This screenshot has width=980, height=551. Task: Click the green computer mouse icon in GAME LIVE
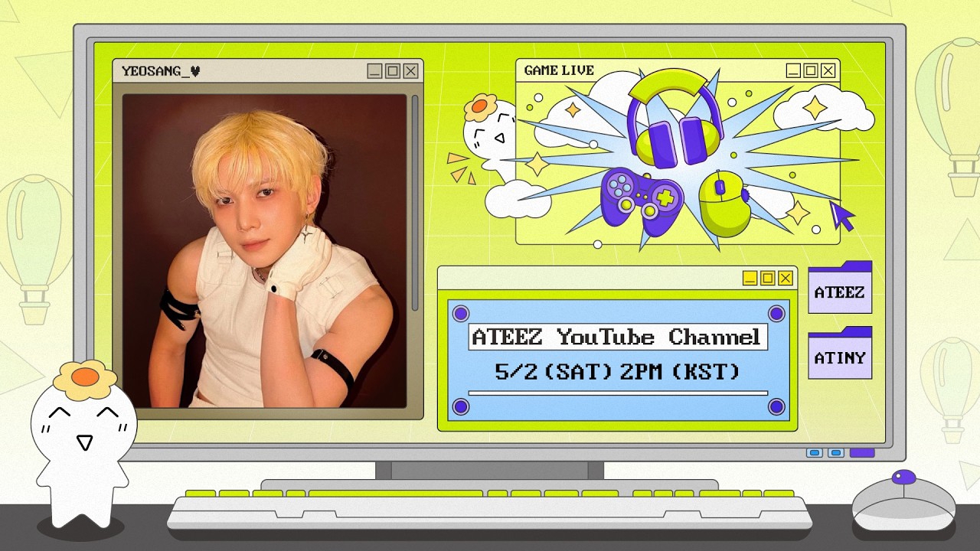pos(724,204)
